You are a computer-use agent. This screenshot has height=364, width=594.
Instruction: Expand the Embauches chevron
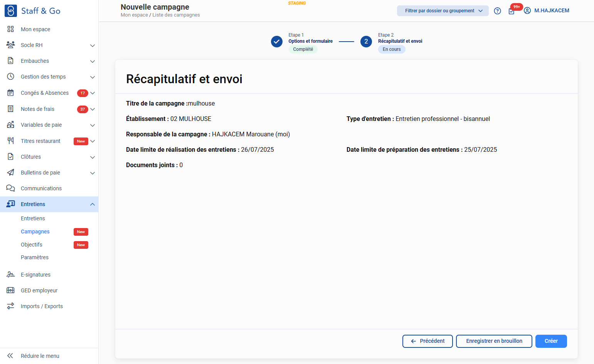93,61
